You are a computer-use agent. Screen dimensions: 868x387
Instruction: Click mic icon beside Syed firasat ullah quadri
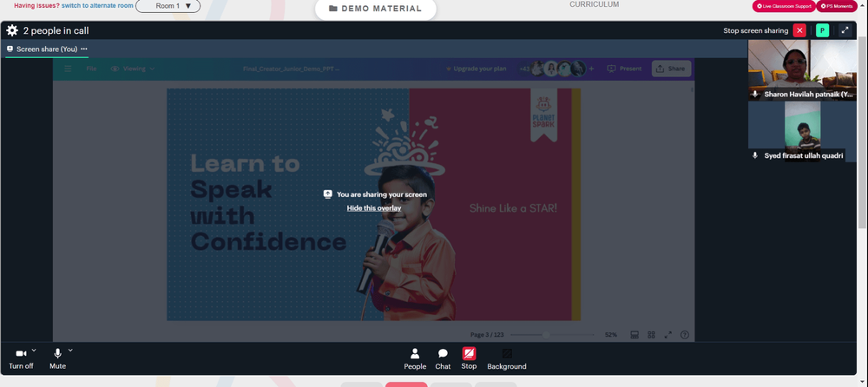754,155
